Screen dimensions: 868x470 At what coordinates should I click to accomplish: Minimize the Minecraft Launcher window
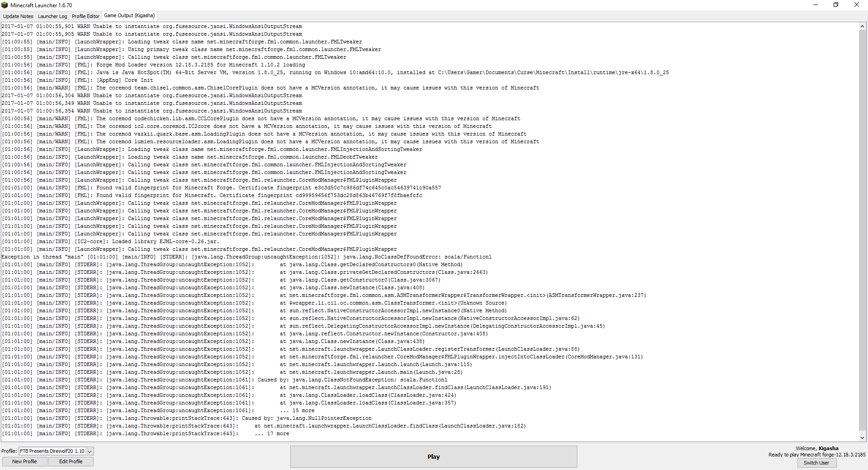(x=816, y=5)
